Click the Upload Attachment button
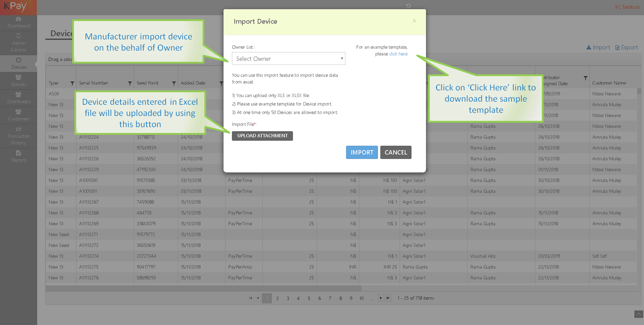 click(x=262, y=136)
